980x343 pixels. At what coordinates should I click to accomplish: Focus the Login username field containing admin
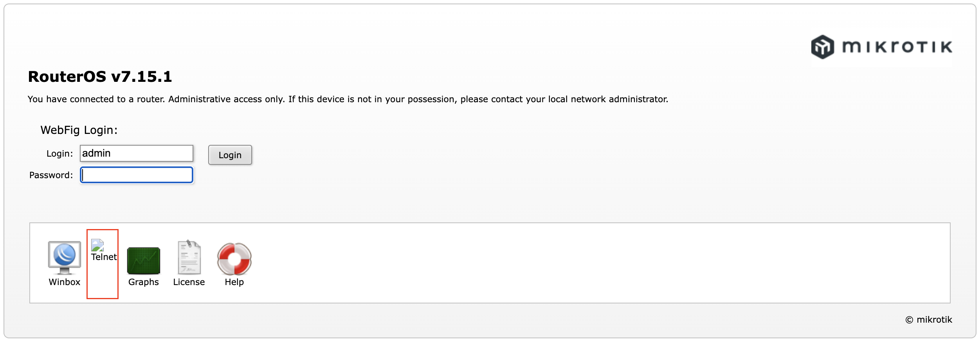coord(137,153)
